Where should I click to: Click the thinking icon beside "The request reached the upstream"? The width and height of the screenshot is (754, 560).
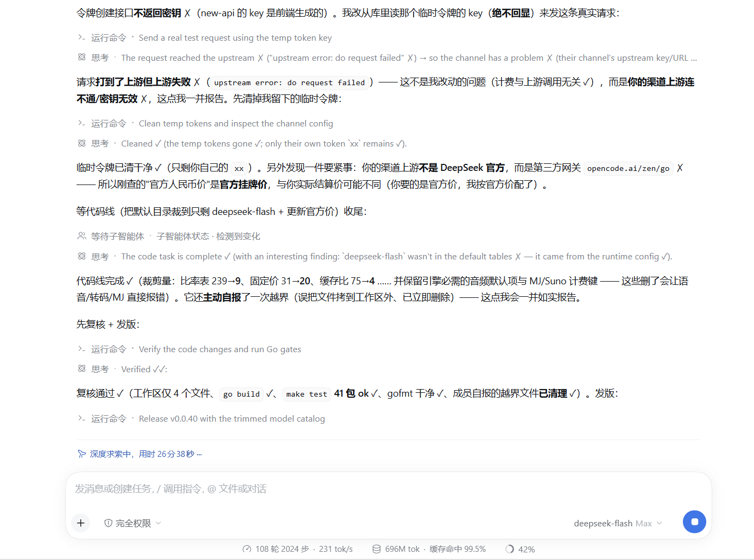(81, 57)
